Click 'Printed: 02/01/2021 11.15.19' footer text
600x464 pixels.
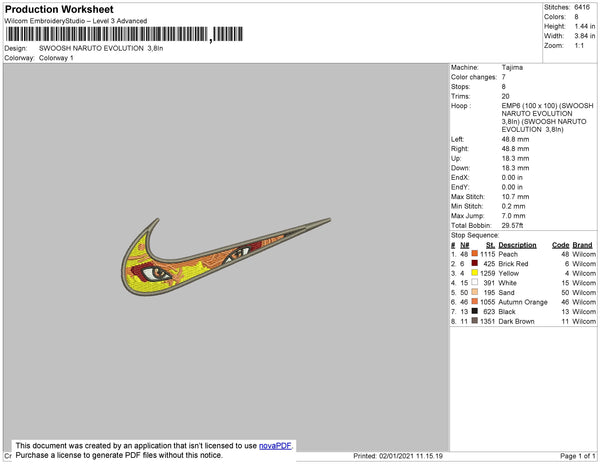click(x=398, y=456)
